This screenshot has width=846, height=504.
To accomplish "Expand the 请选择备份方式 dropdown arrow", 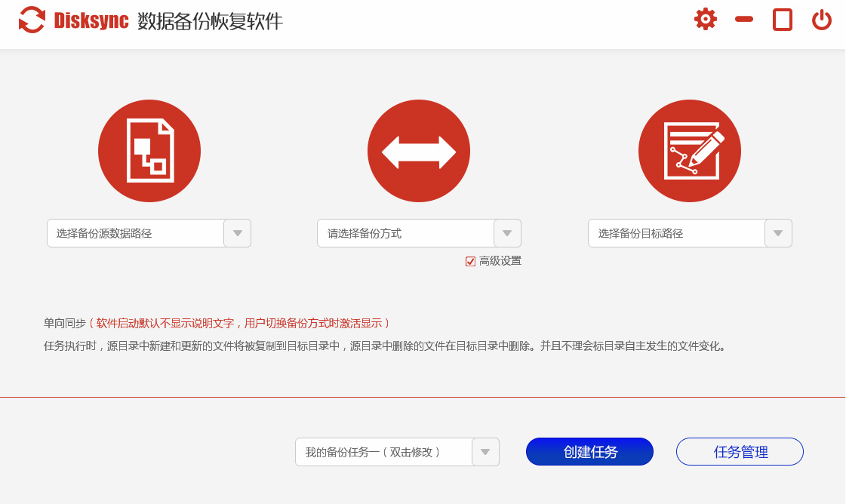I will coord(507,233).
